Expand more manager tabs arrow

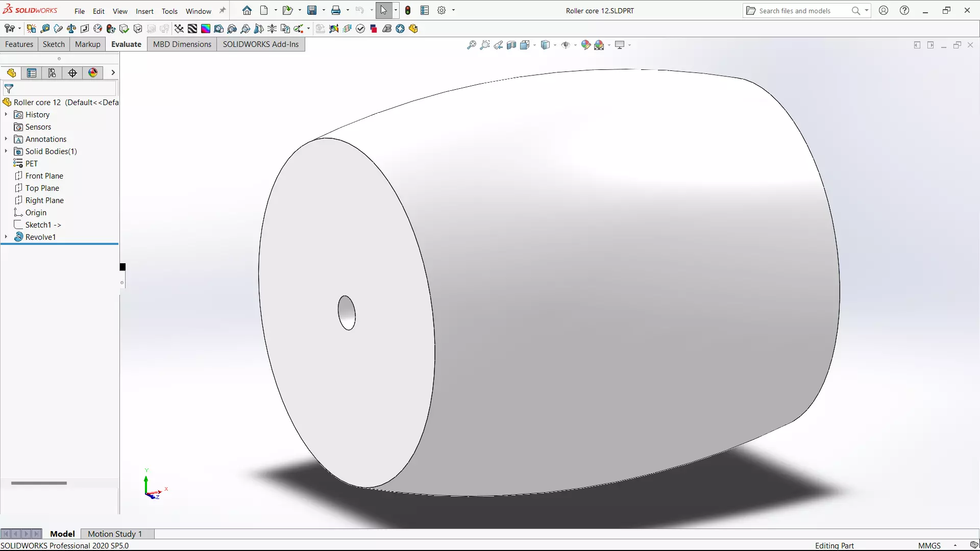(x=113, y=73)
